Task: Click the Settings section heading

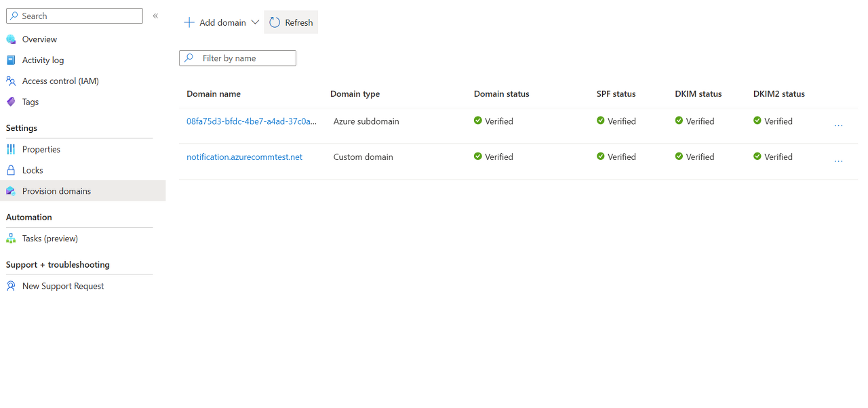Action: [22, 128]
